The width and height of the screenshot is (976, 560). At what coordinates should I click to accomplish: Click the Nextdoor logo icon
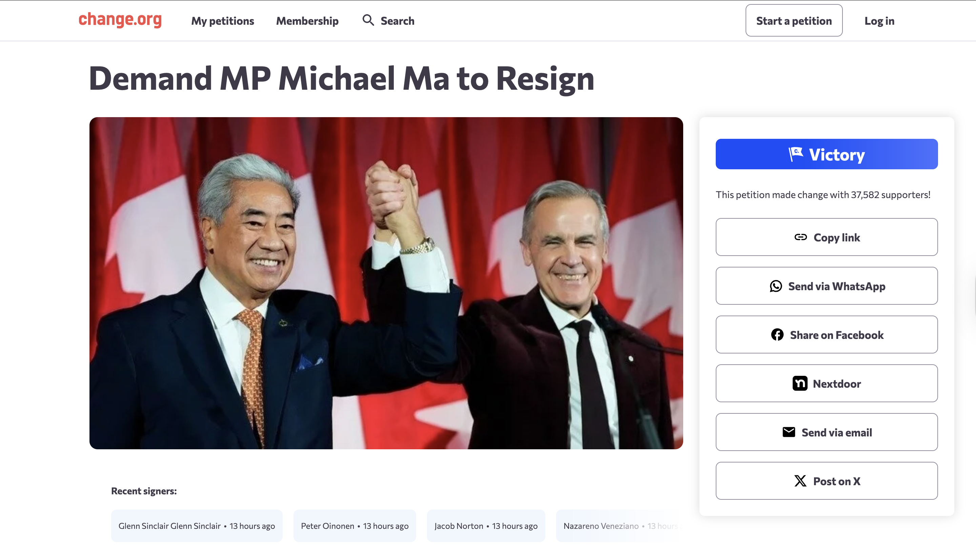(800, 384)
